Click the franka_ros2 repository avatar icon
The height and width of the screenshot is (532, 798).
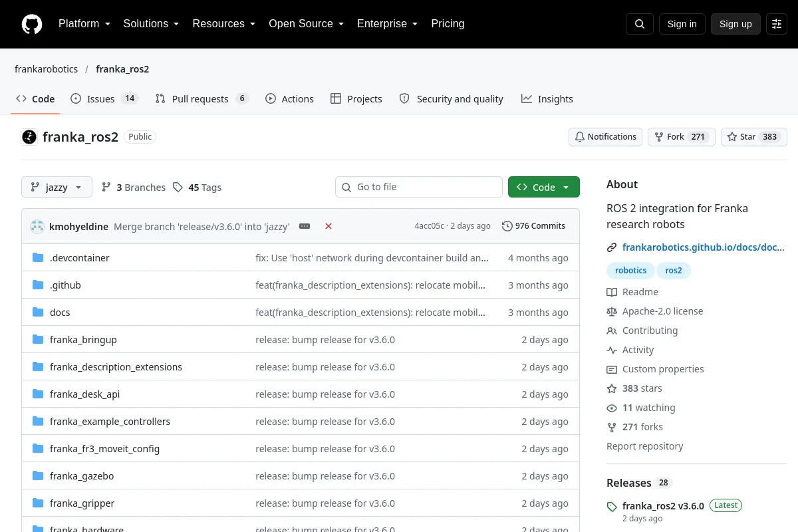(x=29, y=137)
